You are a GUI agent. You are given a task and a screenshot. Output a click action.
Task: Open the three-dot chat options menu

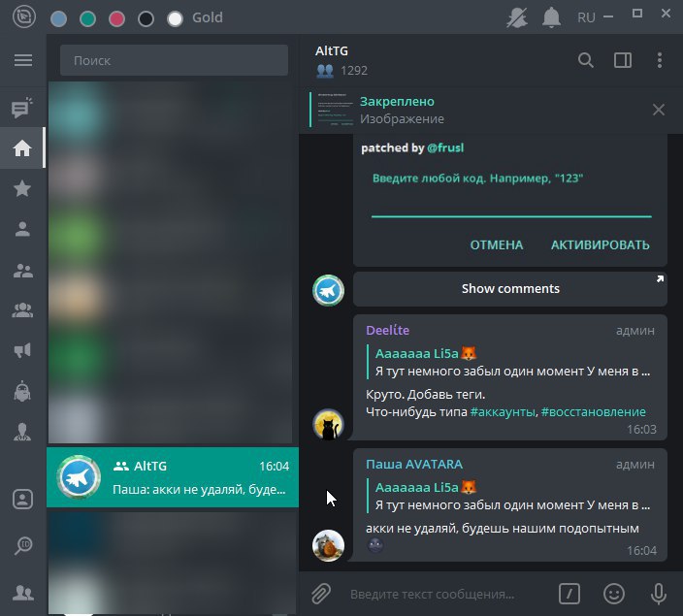[660, 60]
